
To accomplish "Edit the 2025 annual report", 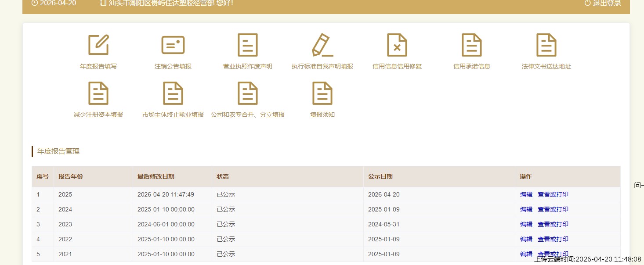I will (x=526, y=194).
